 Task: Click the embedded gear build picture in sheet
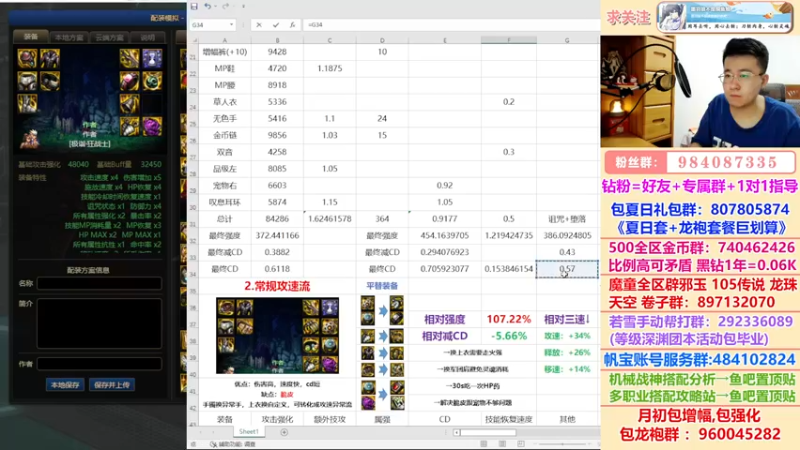pyautogui.click(x=277, y=335)
